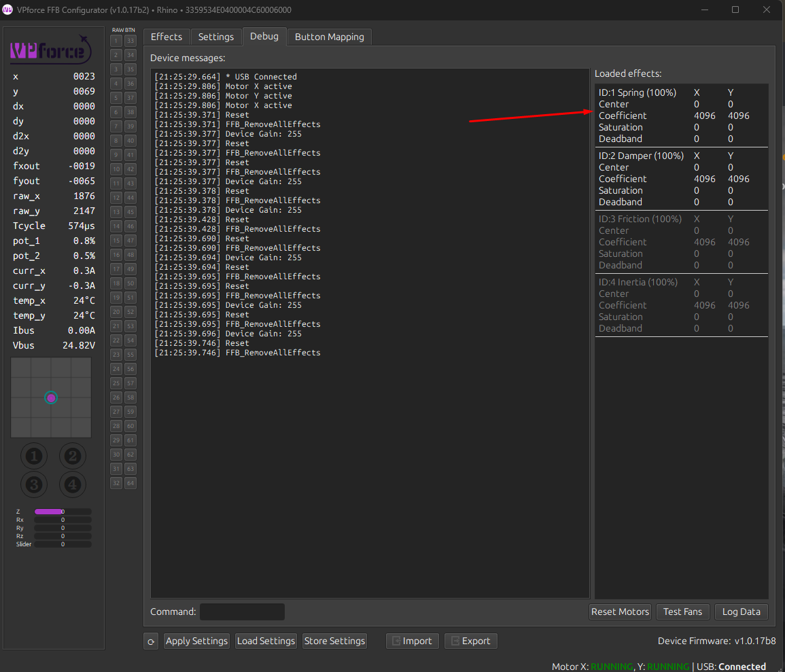Click raw button indicator 32

tap(116, 483)
